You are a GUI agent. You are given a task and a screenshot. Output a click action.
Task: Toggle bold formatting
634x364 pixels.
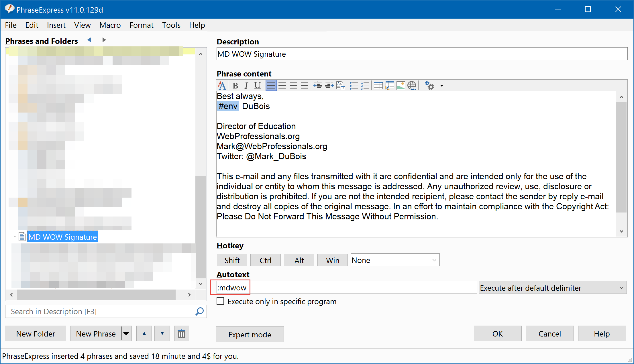click(x=235, y=86)
